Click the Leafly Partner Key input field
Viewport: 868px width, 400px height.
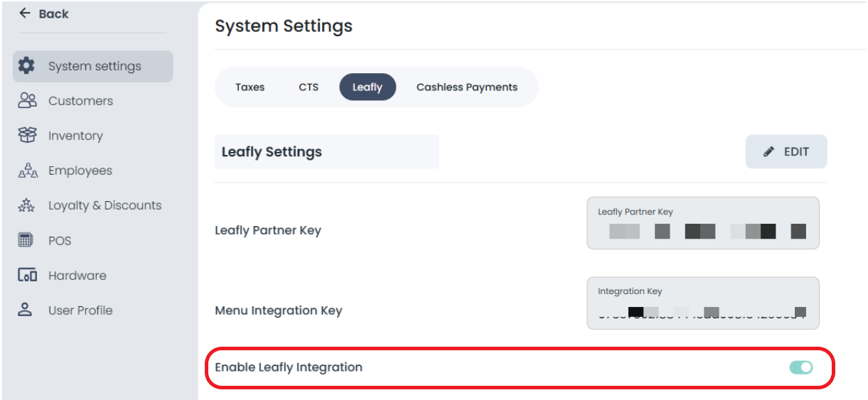703,223
